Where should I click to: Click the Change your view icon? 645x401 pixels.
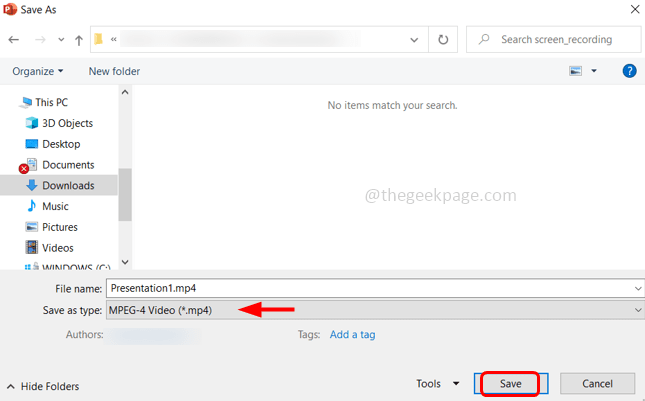575,71
